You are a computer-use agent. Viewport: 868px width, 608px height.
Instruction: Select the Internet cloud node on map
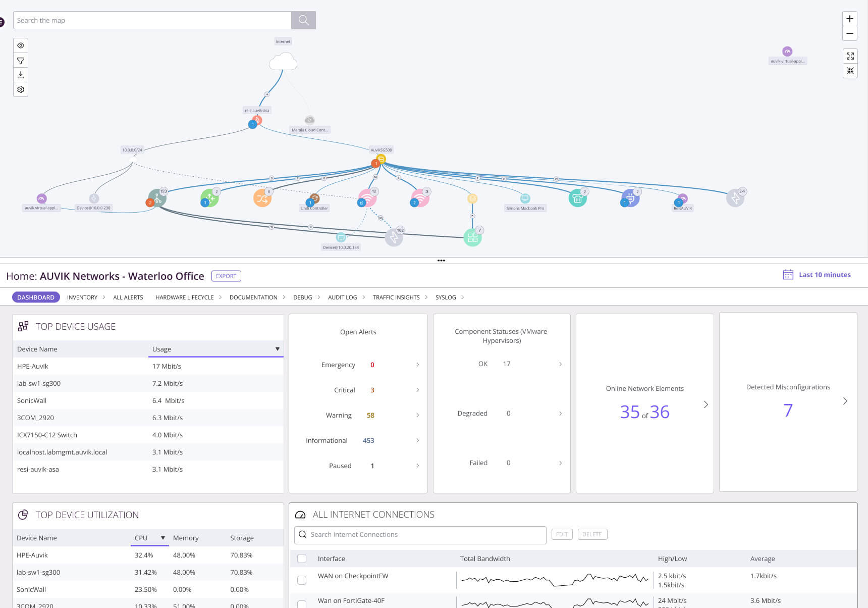tap(283, 62)
